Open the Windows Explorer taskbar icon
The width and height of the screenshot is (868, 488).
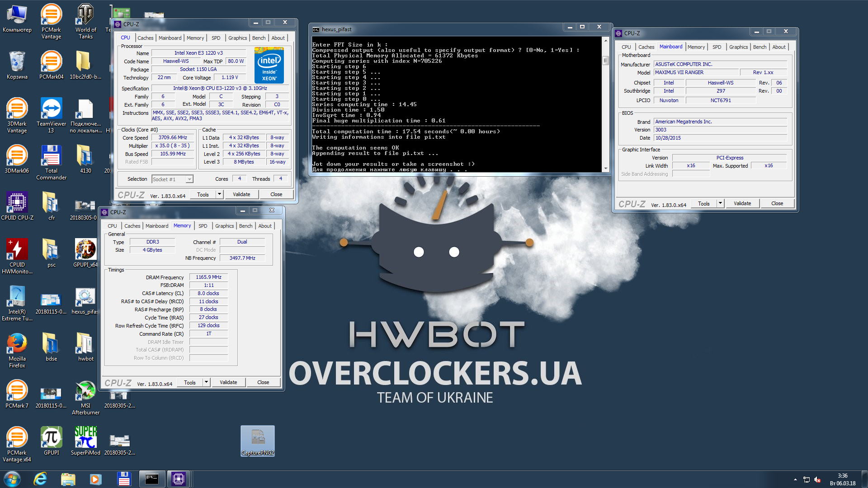point(68,479)
